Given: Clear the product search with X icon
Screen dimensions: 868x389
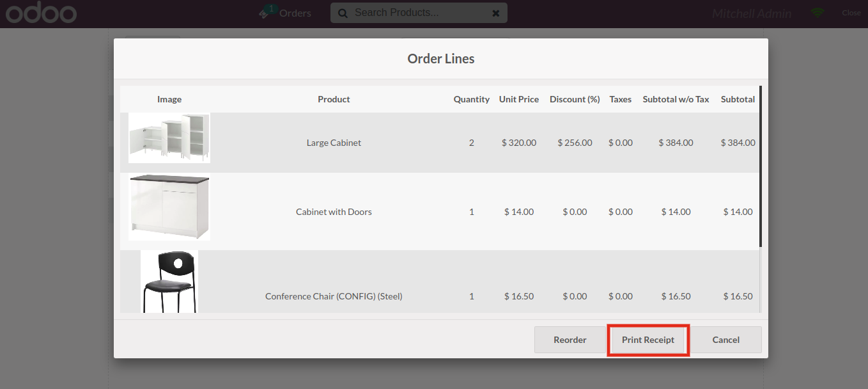Looking at the screenshot, I should point(495,13).
